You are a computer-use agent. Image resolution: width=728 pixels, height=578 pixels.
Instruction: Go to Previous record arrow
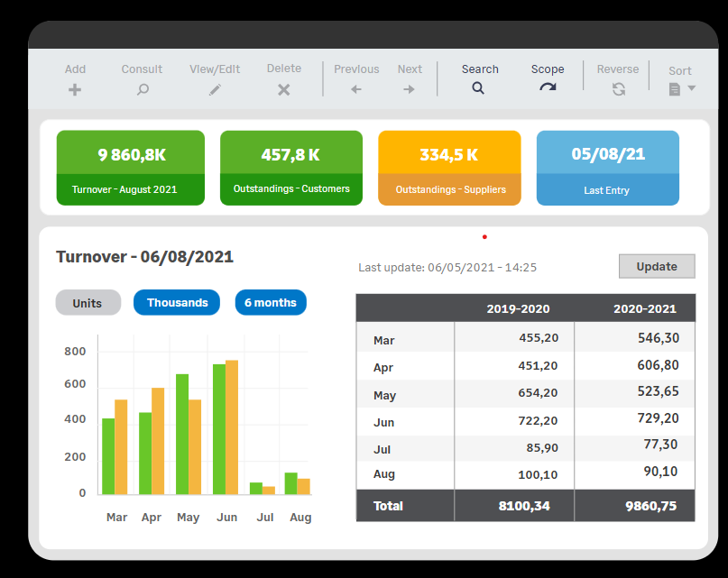355,89
